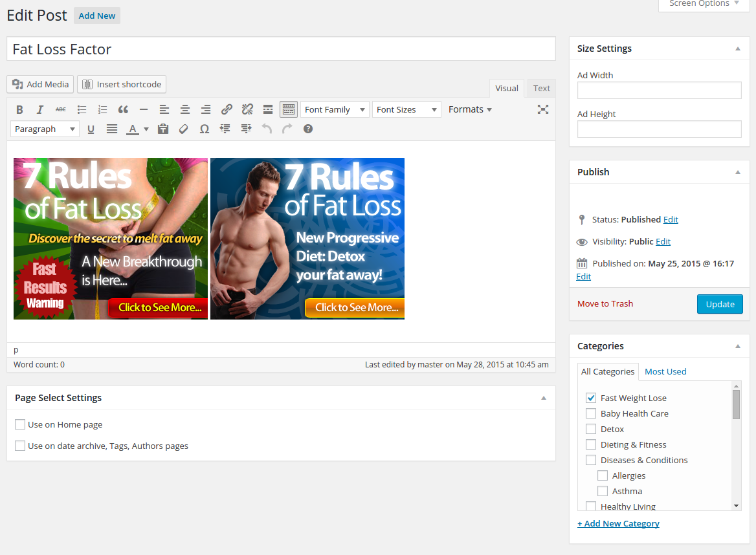The image size is (756, 555).
Task: Add a new category link
Action: 618,524
